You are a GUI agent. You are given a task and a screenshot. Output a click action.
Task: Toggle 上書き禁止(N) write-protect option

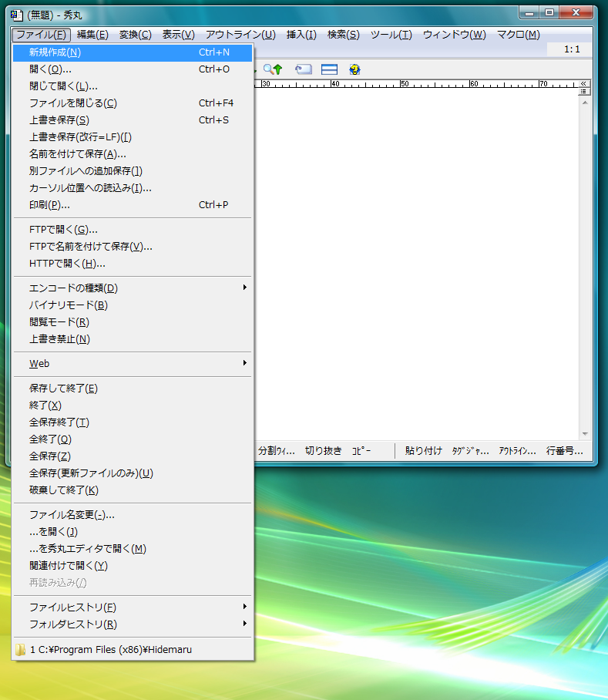59,339
